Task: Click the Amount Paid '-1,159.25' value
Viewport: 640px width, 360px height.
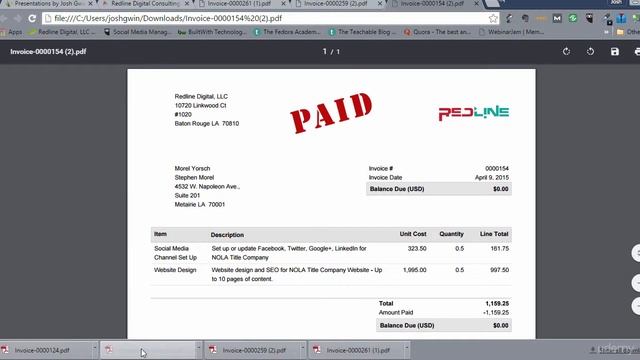Action: pyautogui.click(x=496, y=313)
